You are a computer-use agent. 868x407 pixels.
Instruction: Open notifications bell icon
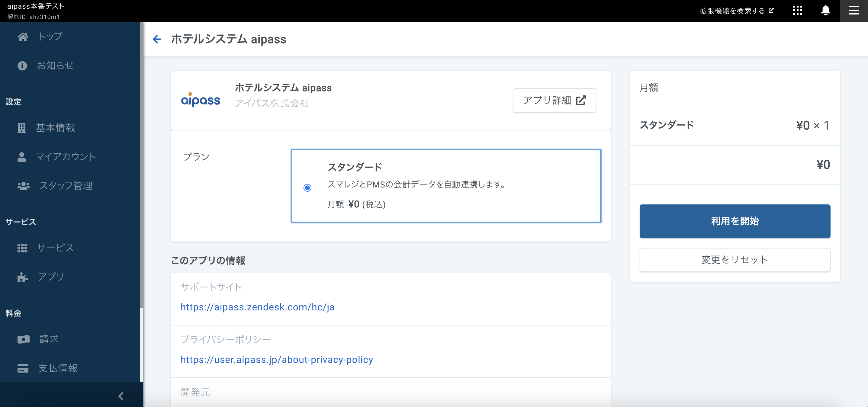[825, 11]
